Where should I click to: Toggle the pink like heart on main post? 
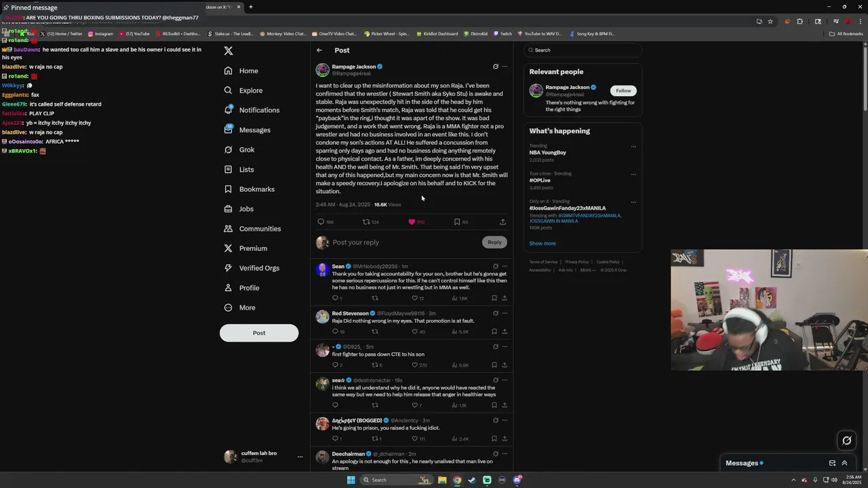point(412,222)
